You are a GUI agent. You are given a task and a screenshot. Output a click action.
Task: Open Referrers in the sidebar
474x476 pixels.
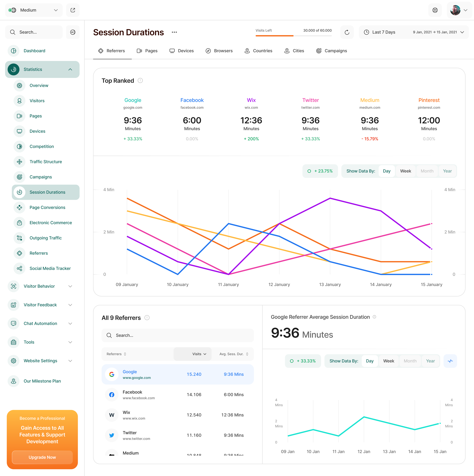click(x=39, y=253)
